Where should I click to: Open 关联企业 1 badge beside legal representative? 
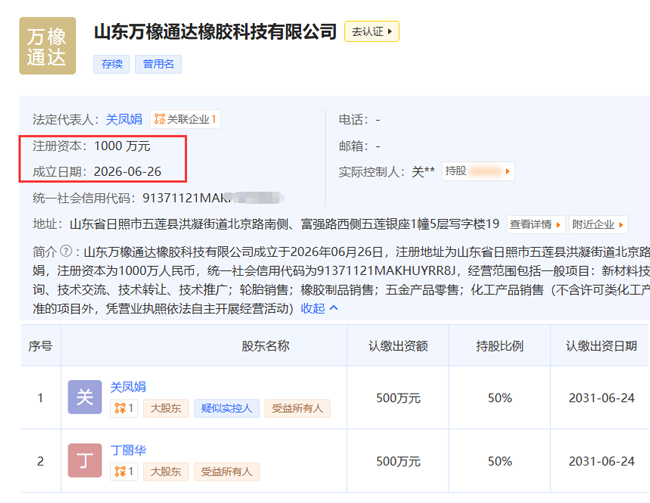185,119
